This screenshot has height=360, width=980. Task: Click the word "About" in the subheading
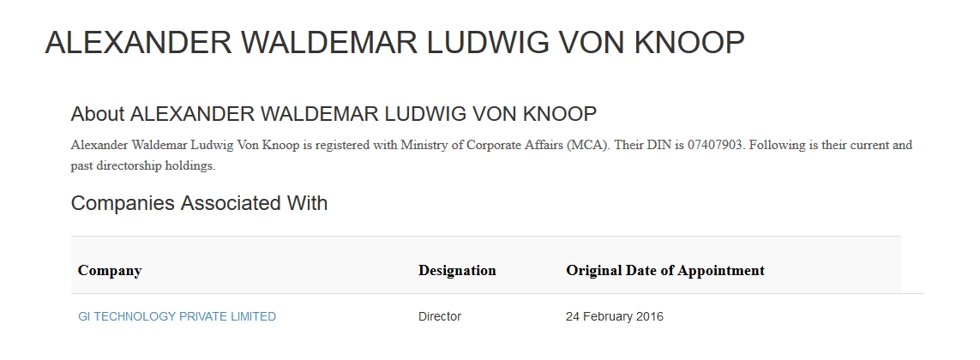tap(97, 114)
